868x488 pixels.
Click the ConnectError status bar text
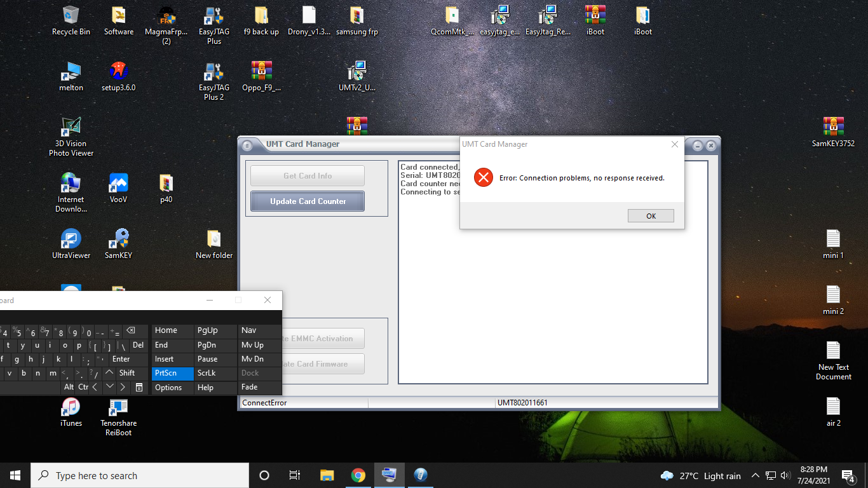pyautogui.click(x=264, y=403)
